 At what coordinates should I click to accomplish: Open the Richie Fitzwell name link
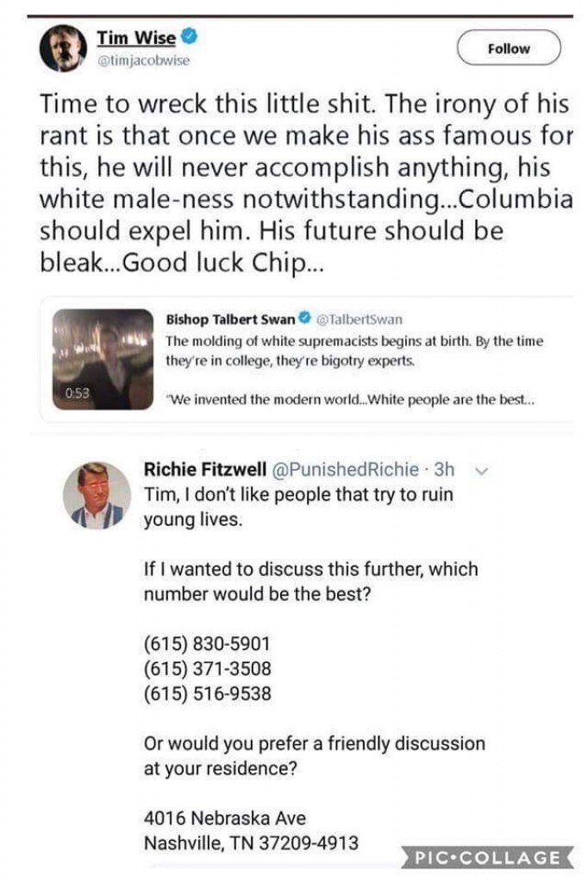pos(203,470)
